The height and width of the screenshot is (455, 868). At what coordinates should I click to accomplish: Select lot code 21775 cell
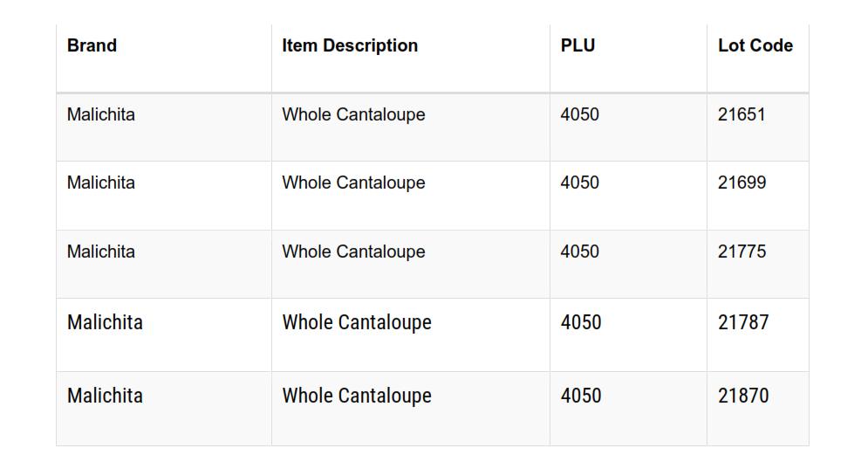point(742,252)
